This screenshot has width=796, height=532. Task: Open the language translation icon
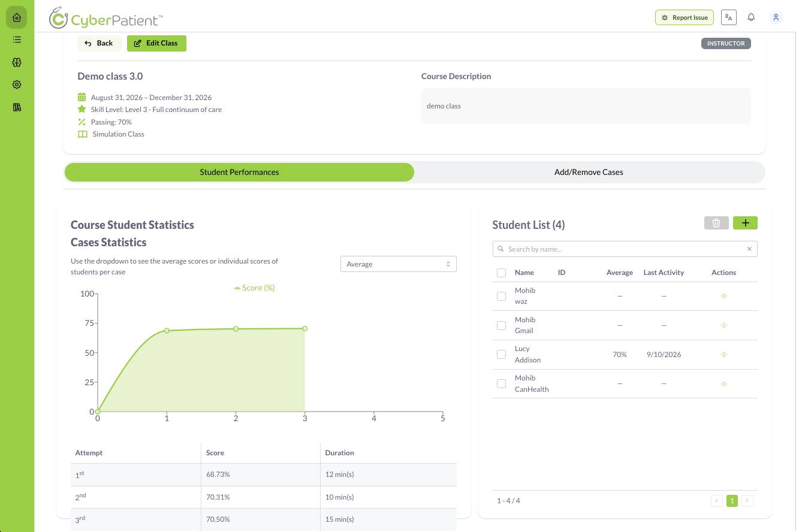point(728,17)
